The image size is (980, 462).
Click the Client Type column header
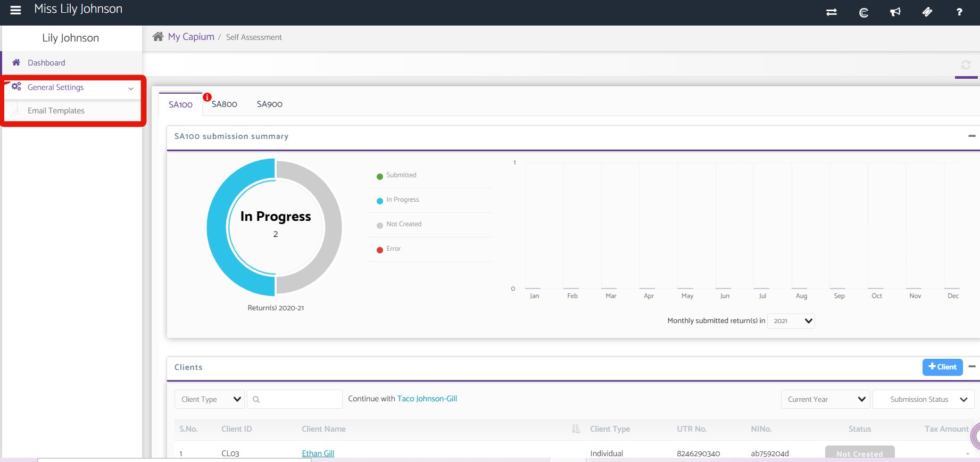[x=610, y=429]
